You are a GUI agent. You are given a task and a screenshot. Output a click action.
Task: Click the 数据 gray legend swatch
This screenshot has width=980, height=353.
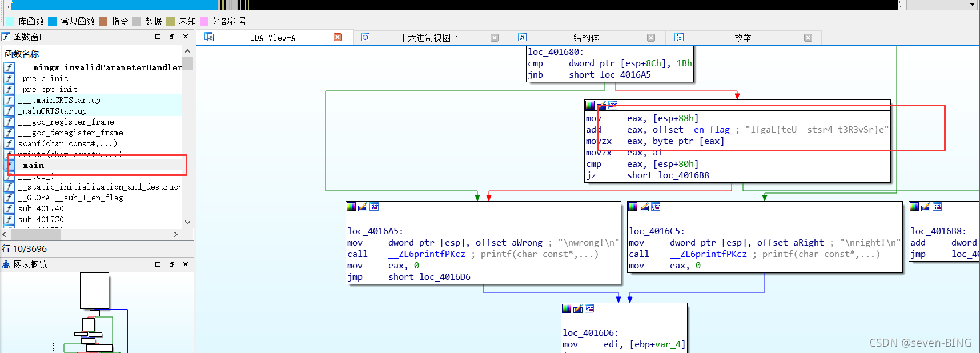coord(137,21)
